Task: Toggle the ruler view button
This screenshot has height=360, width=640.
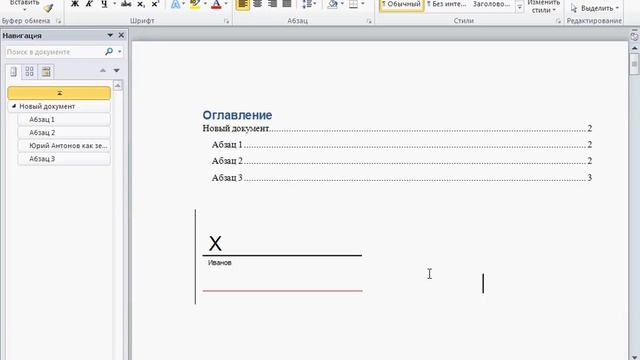Action: coord(634,36)
